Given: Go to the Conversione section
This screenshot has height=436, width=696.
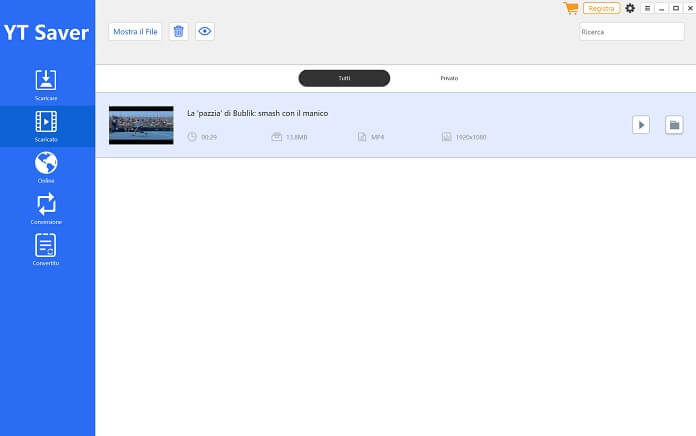Looking at the screenshot, I should tap(46, 208).
